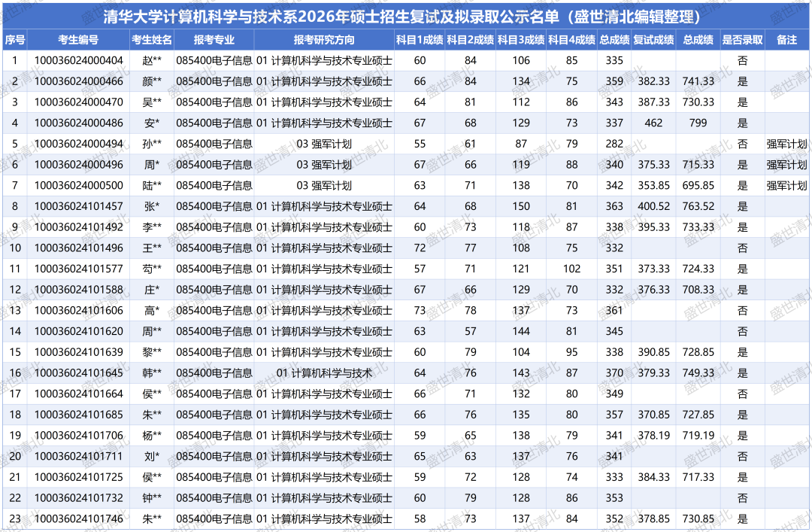Select candidate number 100036024101457 cell
The image size is (812, 532).
click(78, 206)
